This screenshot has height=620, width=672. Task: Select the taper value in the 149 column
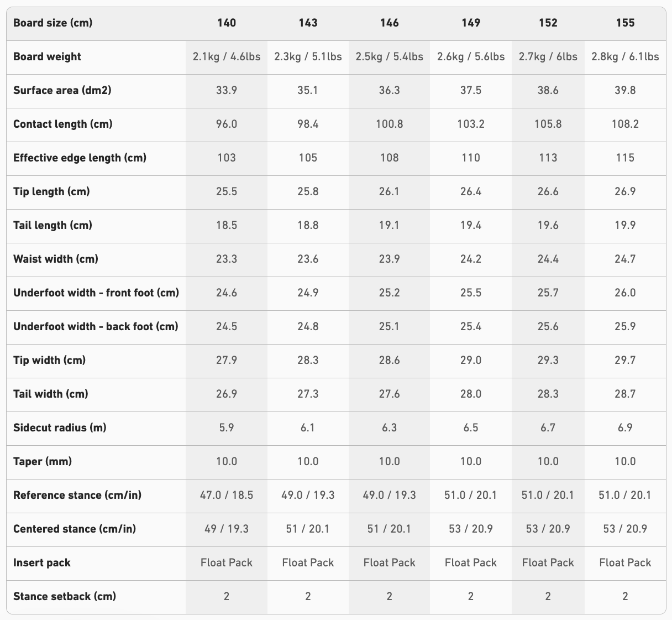point(471,461)
